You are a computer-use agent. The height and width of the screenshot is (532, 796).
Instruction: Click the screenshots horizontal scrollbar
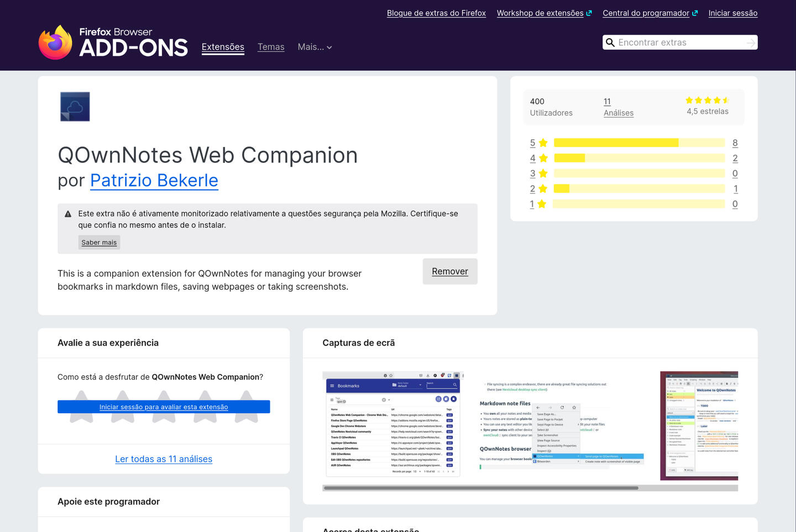[x=481, y=488]
